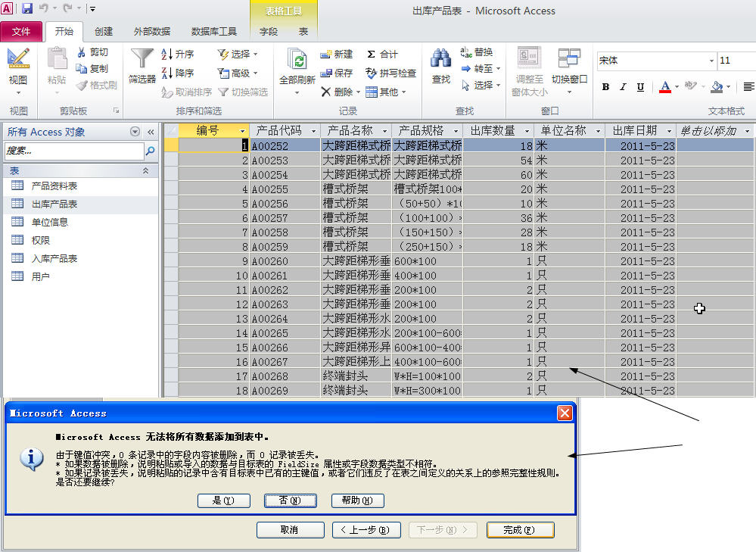Switch to 创建 Create tab
Viewport: 756px width, 552px height.
[104, 31]
